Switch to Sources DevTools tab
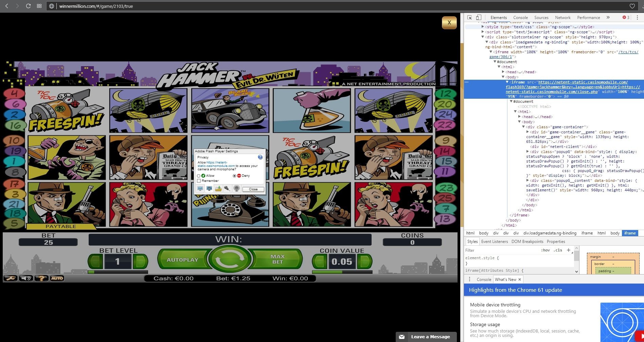This screenshot has width=644, height=342. click(541, 18)
